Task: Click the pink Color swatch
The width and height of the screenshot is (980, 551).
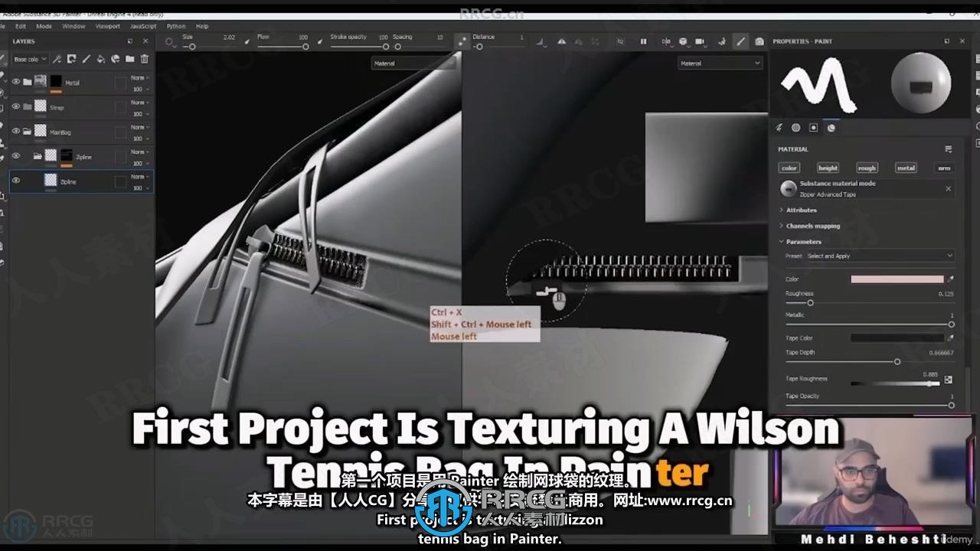Action: click(897, 279)
